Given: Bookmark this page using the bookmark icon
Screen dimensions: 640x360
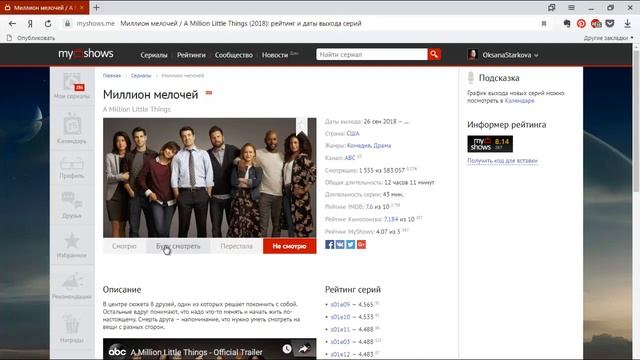Looking at the screenshot, I should [x=544, y=24].
